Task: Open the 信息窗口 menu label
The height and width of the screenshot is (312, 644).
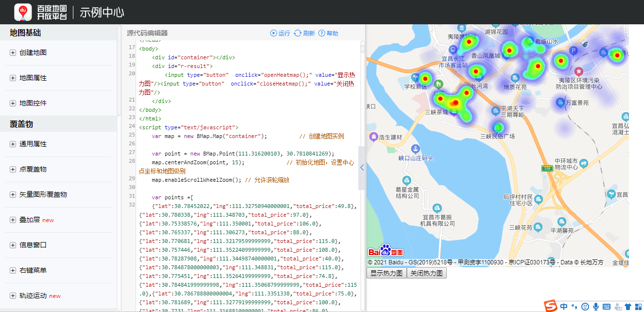Action: (33, 245)
